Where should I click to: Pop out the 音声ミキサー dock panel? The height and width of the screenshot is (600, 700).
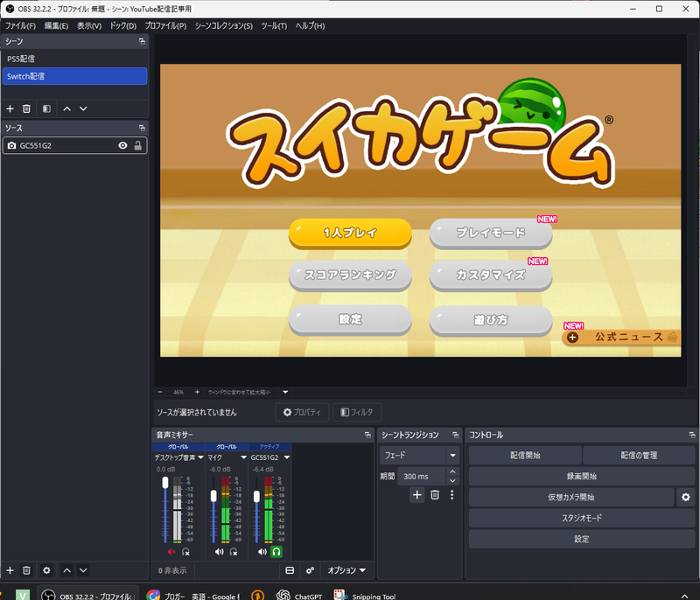tap(367, 435)
